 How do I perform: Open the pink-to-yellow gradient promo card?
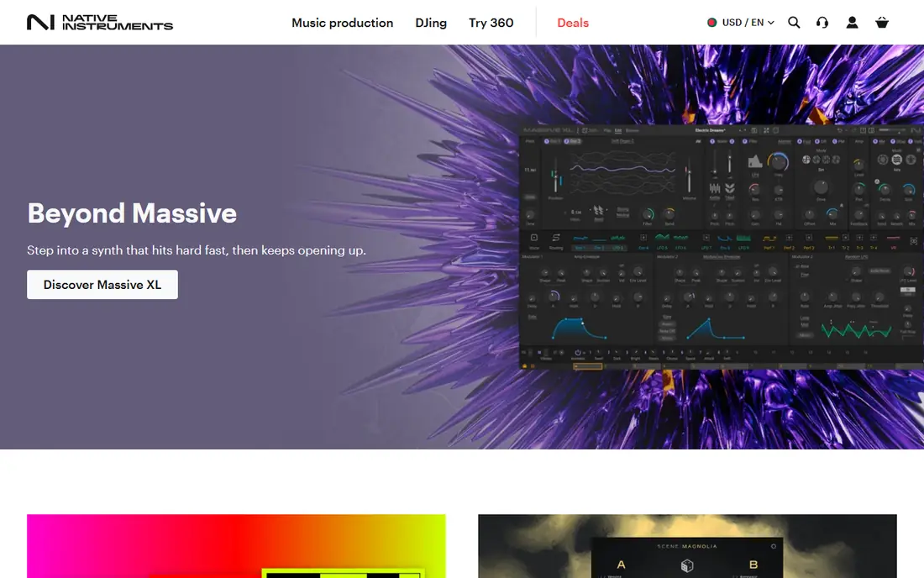(x=236, y=546)
